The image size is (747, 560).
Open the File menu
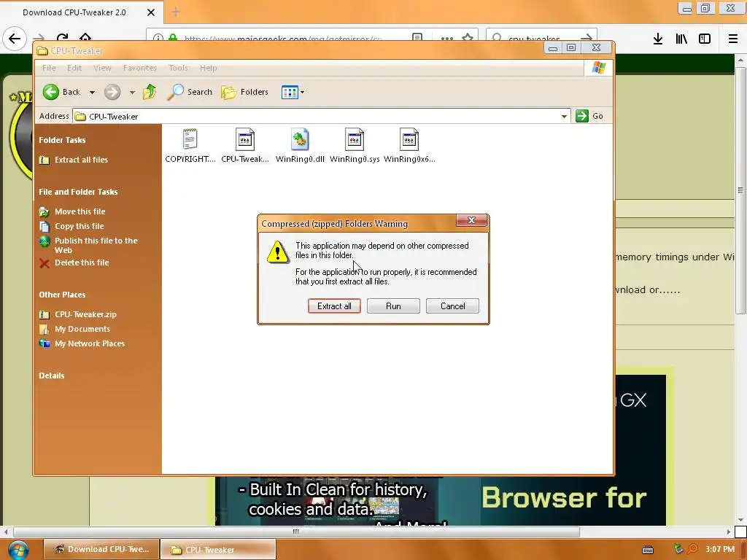tap(49, 68)
